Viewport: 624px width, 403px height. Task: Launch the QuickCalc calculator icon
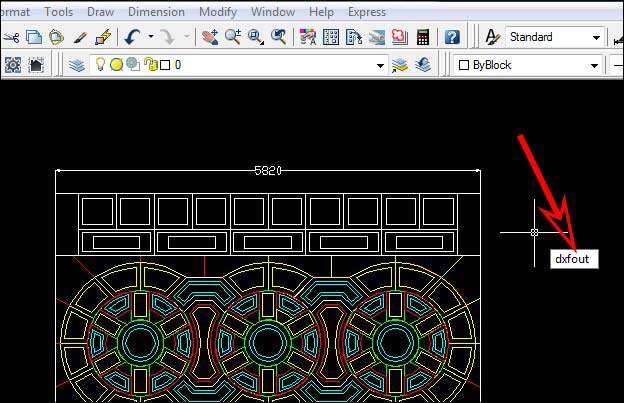(x=423, y=37)
